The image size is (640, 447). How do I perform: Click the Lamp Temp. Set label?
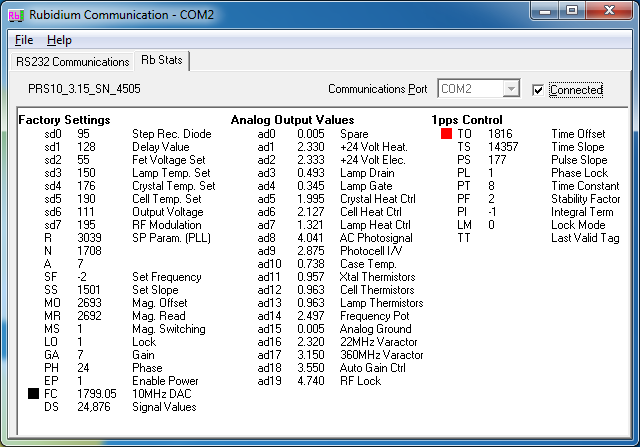coord(171,173)
